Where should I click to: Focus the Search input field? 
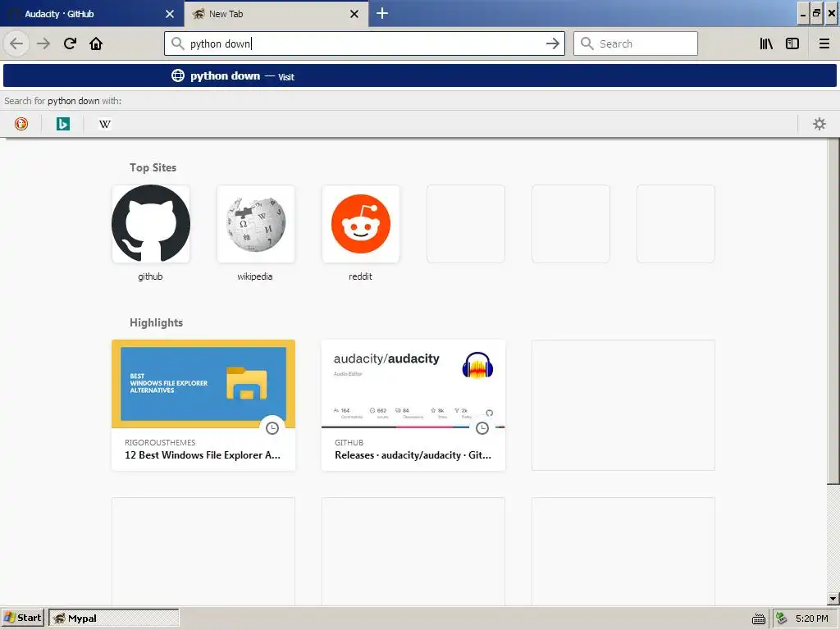point(636,43)
